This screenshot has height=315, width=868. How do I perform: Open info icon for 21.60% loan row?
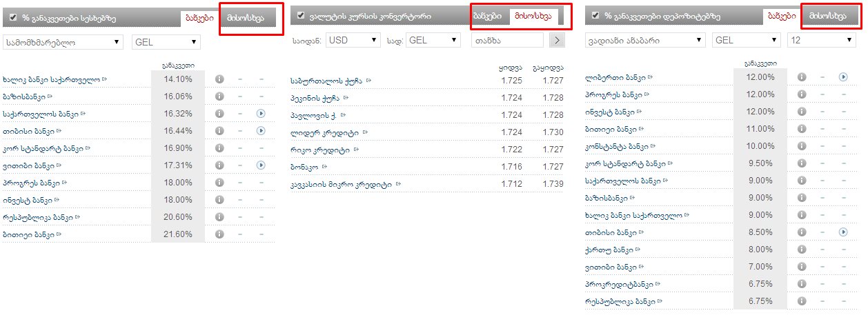tap(219, 234)
